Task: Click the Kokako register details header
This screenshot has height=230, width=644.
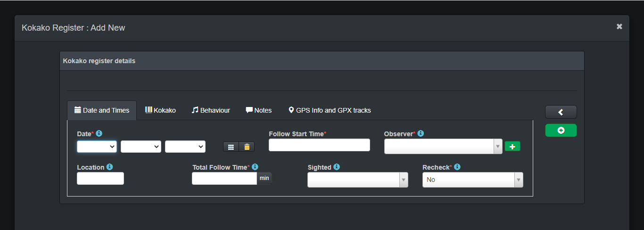Action: coord(322,61)
